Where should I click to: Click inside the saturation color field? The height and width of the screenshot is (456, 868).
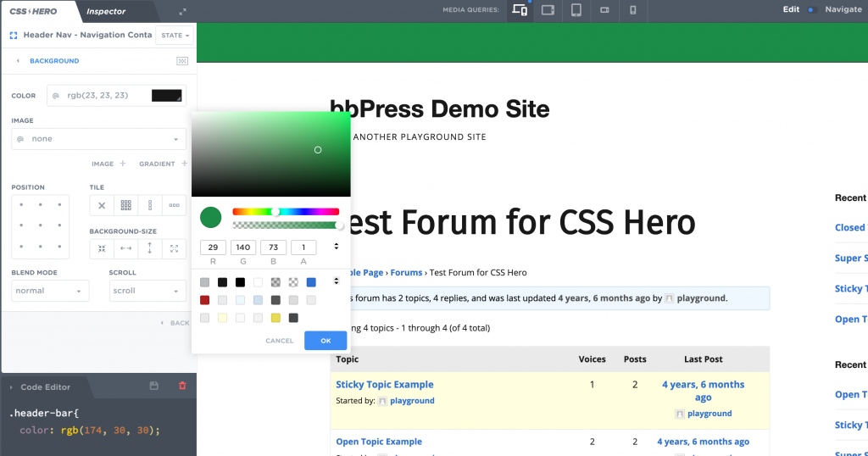tap(270, 154)
